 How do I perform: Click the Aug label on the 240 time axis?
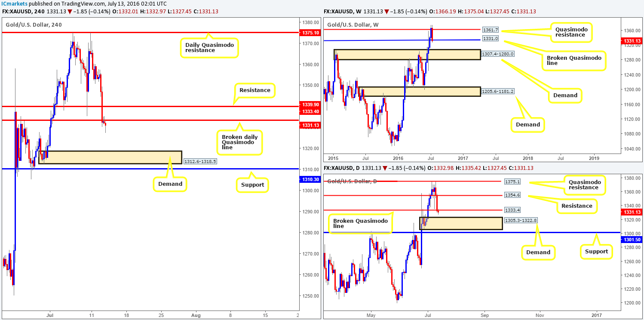(x=196, y=315)
